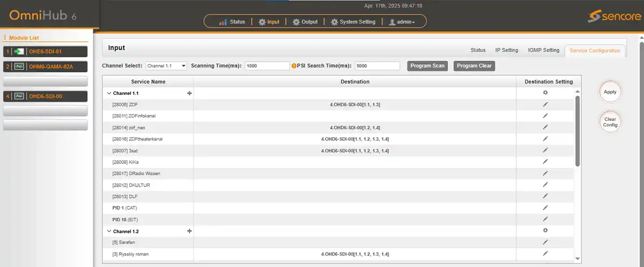Viewport: 644px width, 267px height.
Task: Focus the PSI Search Time field
Action: point(378,66)
